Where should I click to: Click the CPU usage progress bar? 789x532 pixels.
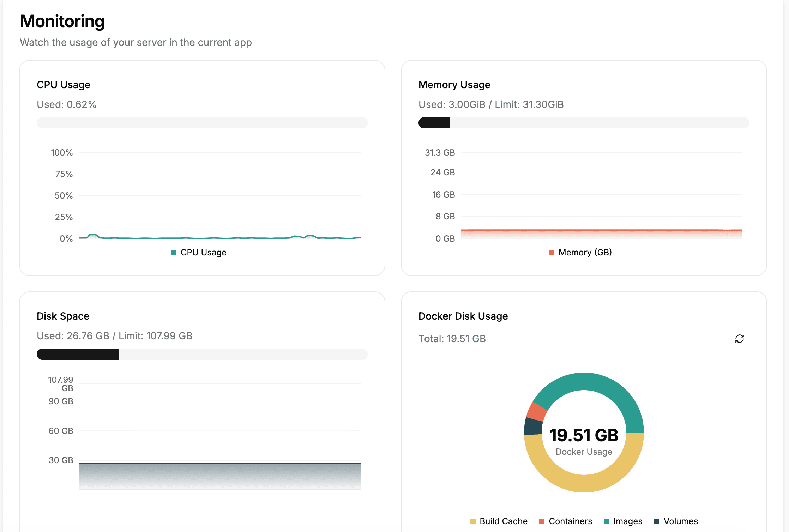coord(202,123)
